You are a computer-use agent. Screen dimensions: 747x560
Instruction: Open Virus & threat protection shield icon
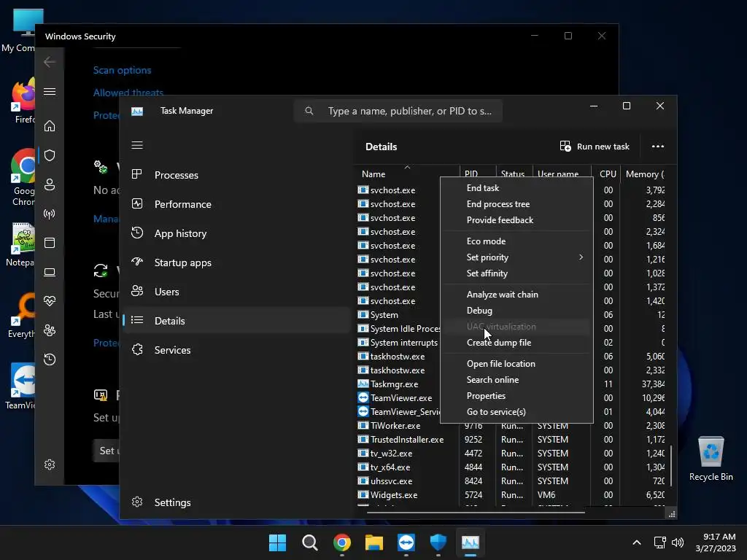coord(50,155)
